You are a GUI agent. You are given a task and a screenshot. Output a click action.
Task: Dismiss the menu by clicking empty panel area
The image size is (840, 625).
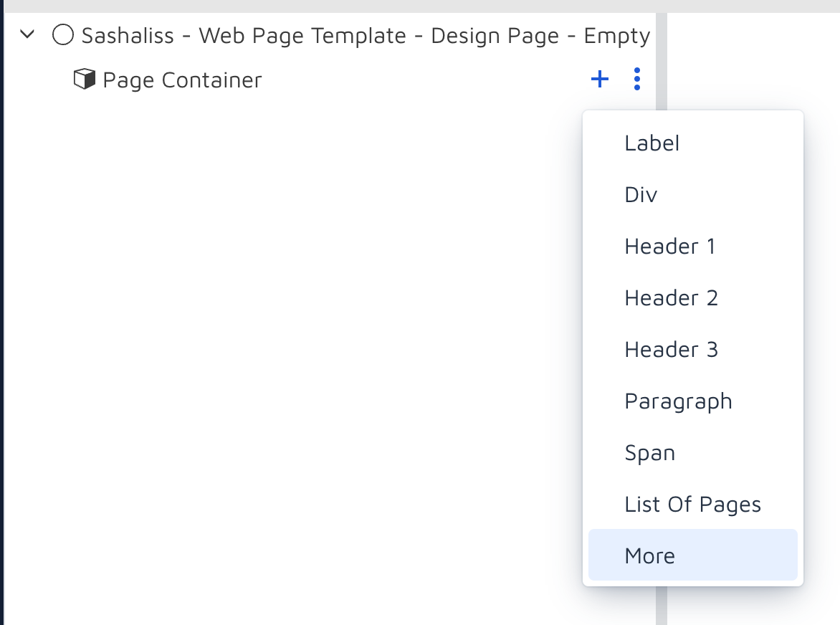click(x=287, y=323)
